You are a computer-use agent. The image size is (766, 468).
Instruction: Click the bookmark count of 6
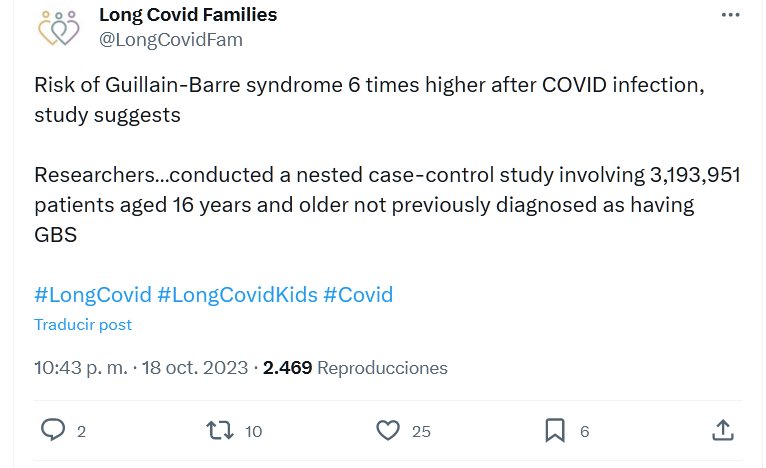585,431
